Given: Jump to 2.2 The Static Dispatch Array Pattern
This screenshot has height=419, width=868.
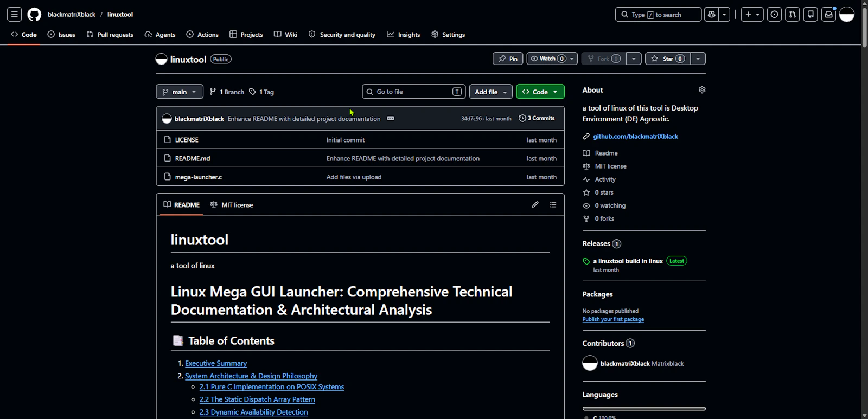Looking at the screenshot, I should pos(257,399).
